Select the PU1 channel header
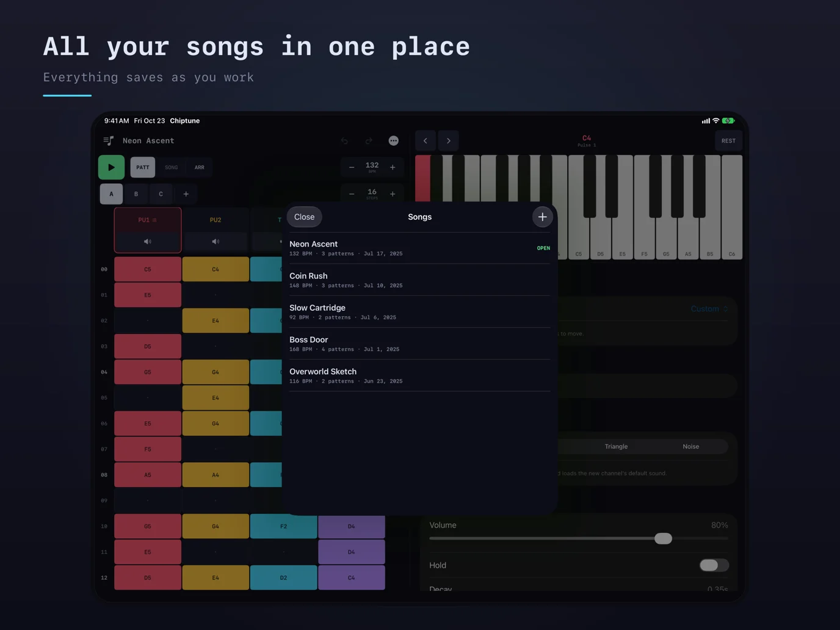 [148, 220]
